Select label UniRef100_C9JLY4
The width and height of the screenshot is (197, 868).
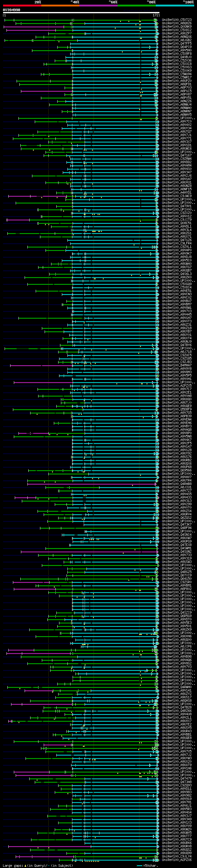coord(177,857)
